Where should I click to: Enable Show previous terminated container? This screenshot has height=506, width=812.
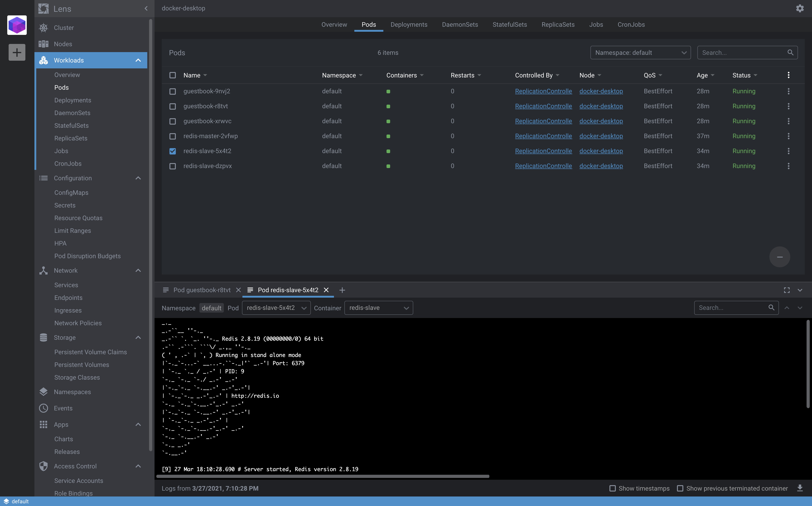click(680, 489)
